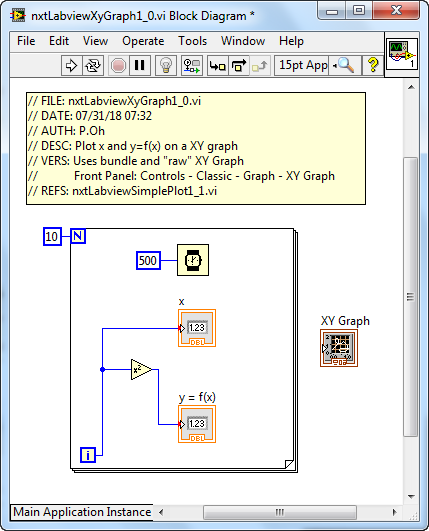Select the XY Graph terminal
This screenshot has height=531, width=429.
(339, 348)
